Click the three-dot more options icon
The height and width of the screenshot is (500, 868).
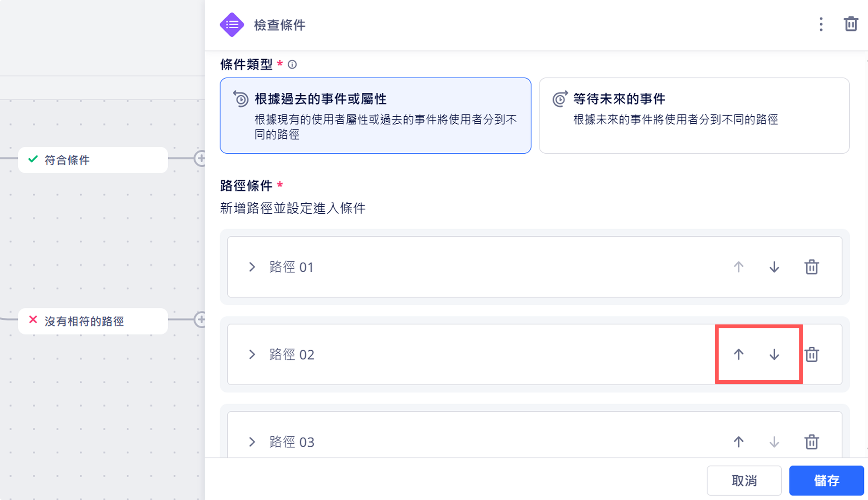[821, 25]
